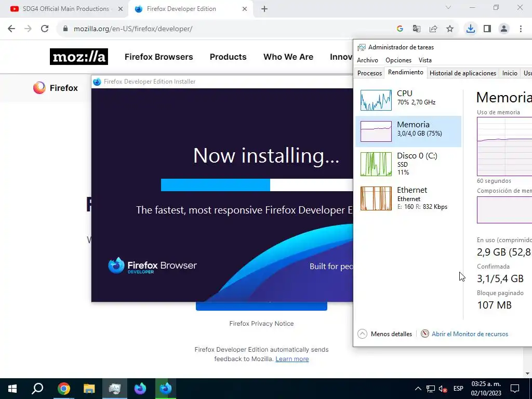532x399 pixels.
Task: Open the translate page icon
Action: coord(416,29)
